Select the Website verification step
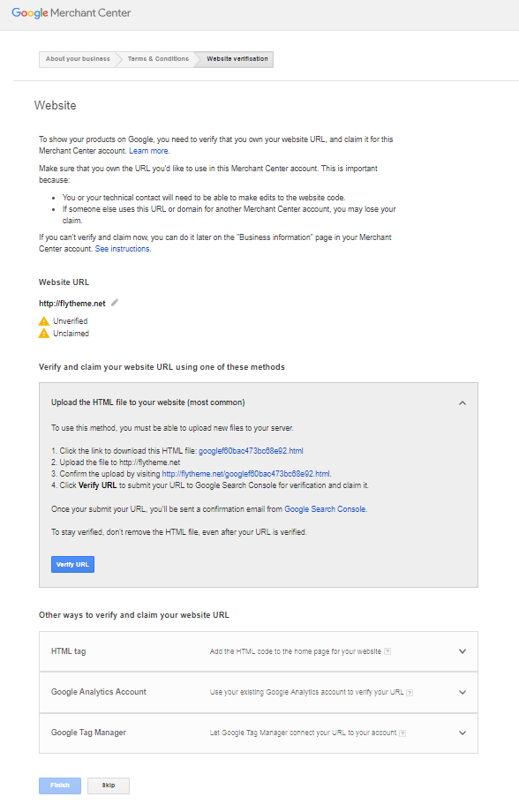Screen dimensions: 519x812 coord(237,59)
